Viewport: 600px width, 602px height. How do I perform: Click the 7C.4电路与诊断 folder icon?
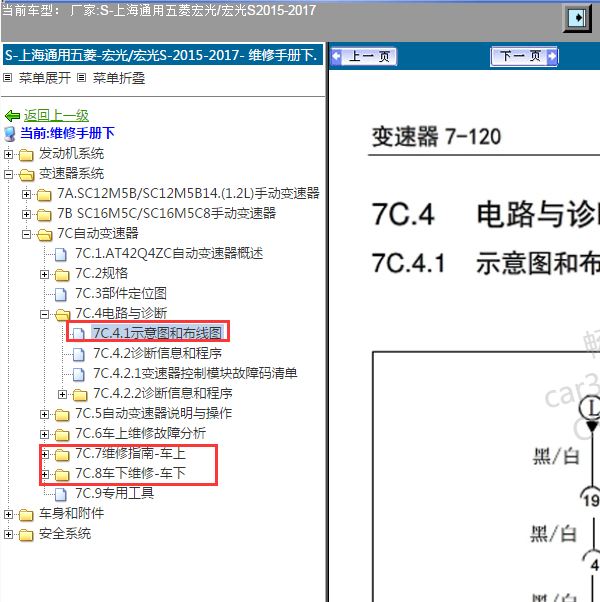(x=62, y=315)
